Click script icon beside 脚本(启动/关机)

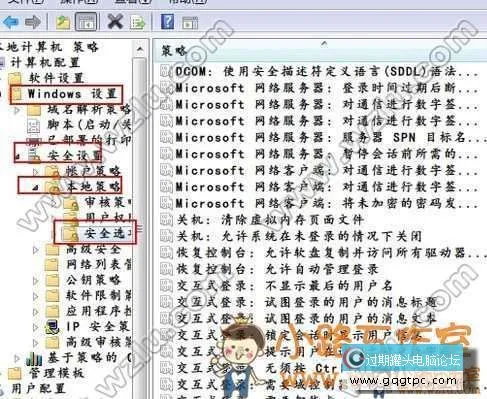coord(34,125)
